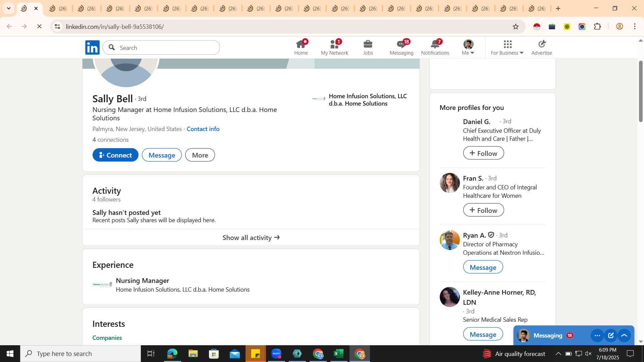
Task: Open Messaging nav icon
Action: 401,48
